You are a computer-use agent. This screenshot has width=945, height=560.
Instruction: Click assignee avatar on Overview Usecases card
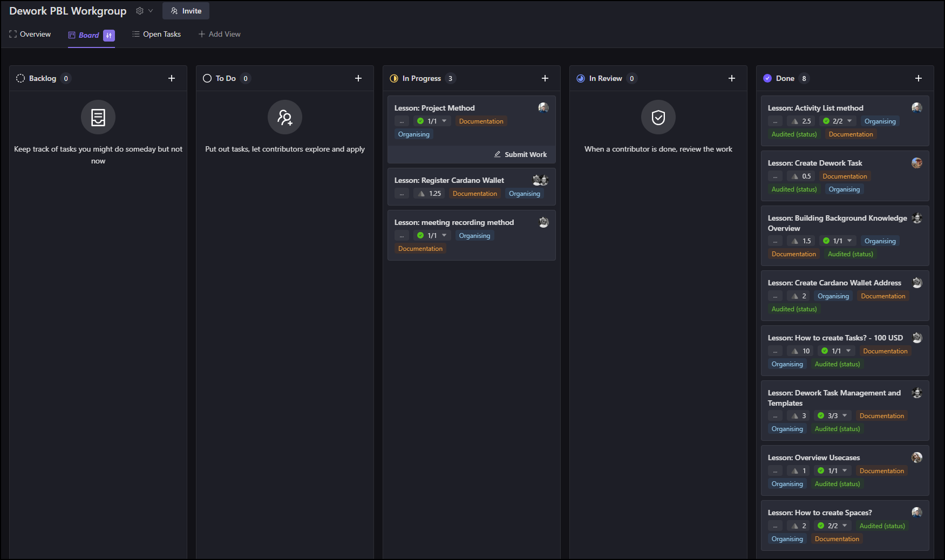[x=917, y=457]
